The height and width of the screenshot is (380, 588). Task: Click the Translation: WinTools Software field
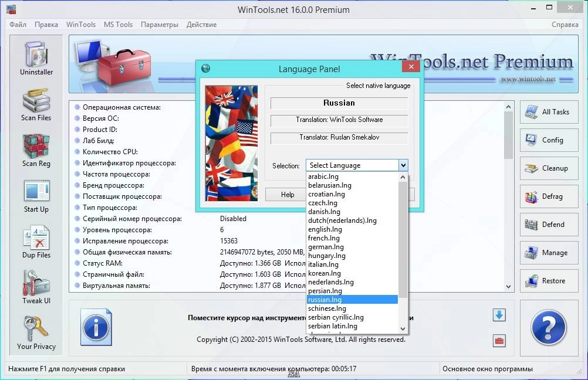(x=339, y=120)
